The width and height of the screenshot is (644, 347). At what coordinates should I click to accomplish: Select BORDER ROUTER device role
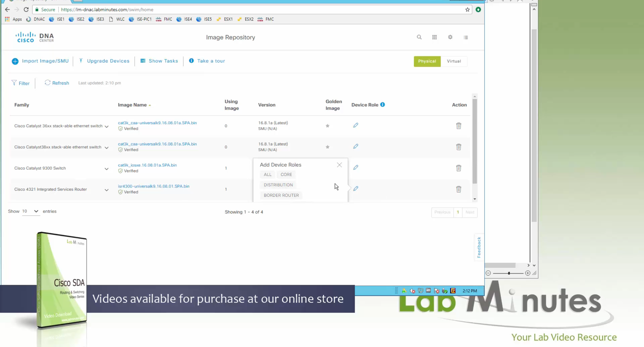[281, 195]
